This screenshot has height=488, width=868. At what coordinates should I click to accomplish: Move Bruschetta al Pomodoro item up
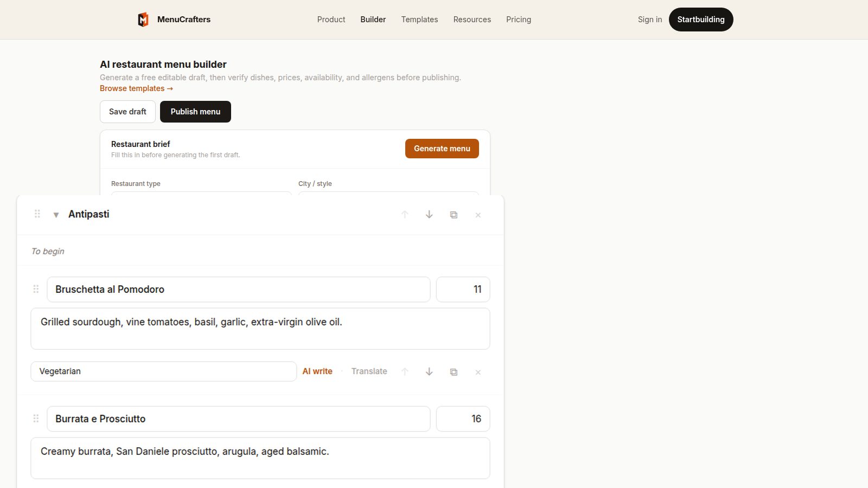click(405, 371)
